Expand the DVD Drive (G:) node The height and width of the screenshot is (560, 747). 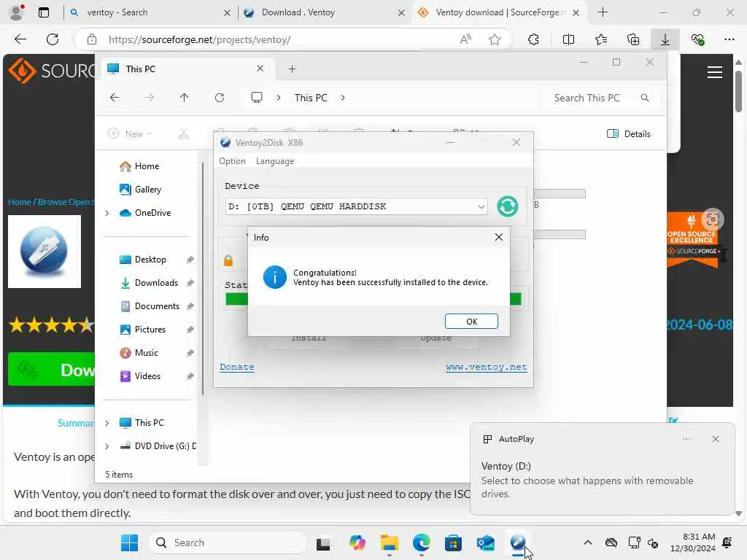[x=107, y=446]
